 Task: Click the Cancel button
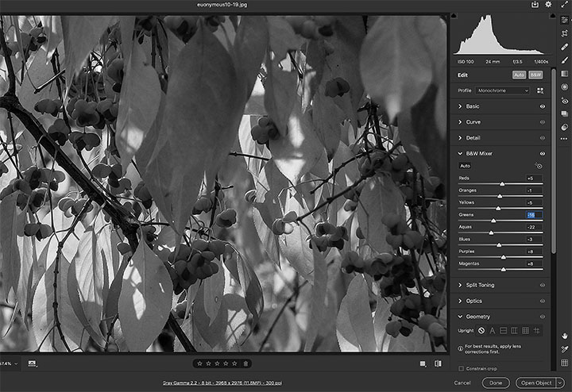point(462,383)
